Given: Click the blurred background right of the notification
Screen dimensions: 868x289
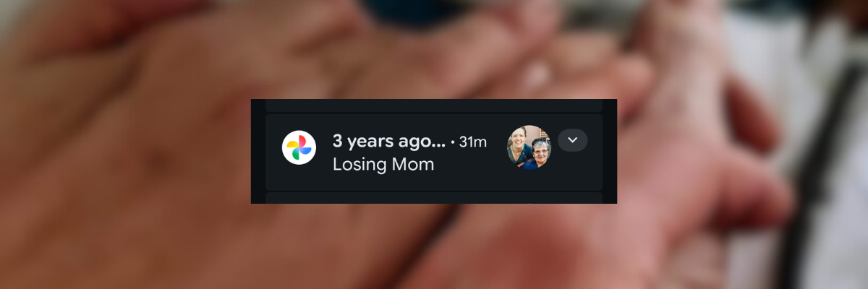Looking at the screenshot, I should 723,144.
